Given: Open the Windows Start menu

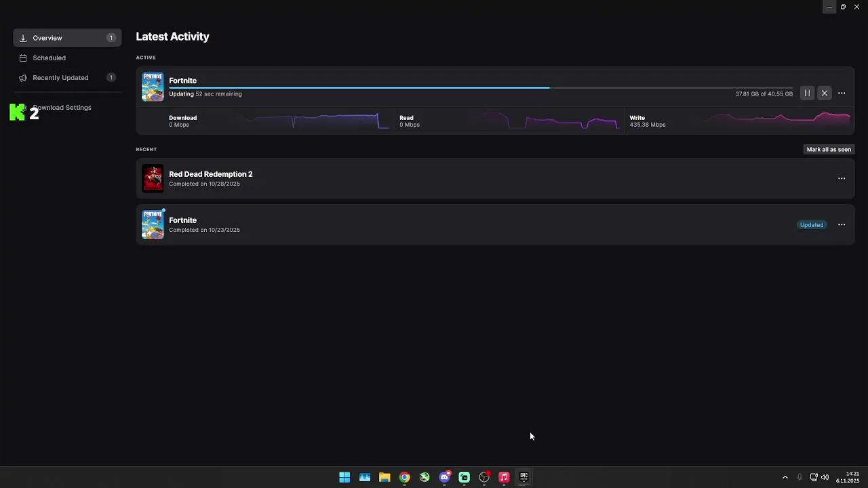Looking at the screenshot, I should [x=344, y=477].
